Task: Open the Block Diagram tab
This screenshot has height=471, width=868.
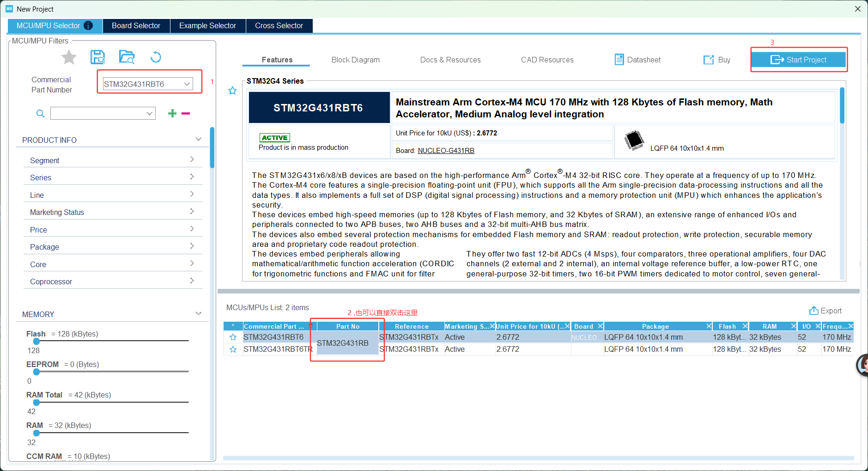Action: click(x=356, y=60)
